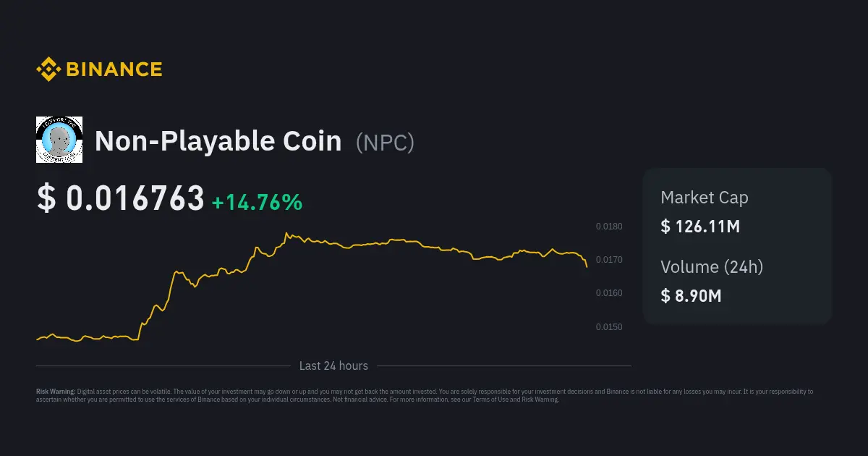The width and height of the screenshot is (868, 456).
Task: Click the +14.76% green change indicator
Action: coord(257,202)
